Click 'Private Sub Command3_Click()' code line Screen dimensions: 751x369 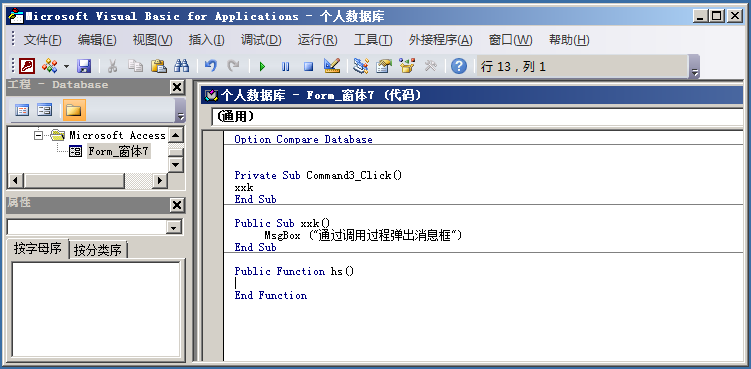[318, 175]
